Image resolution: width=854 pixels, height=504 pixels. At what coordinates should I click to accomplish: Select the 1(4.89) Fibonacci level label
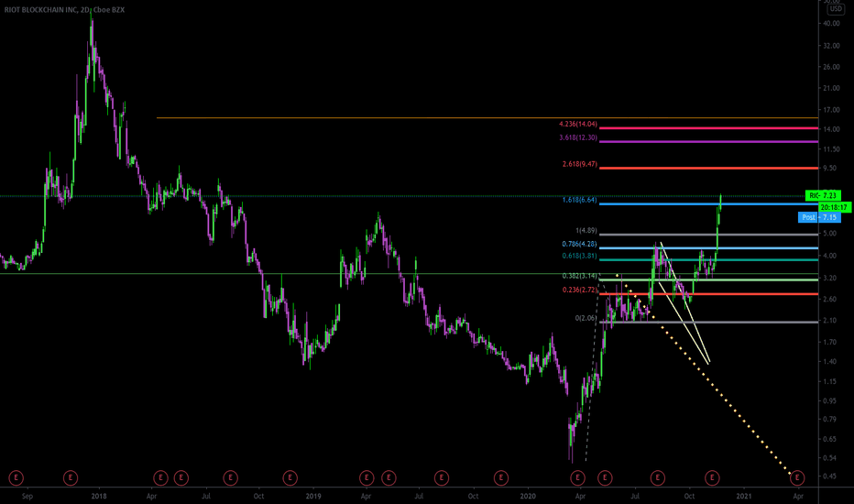[x=586, y=231]
